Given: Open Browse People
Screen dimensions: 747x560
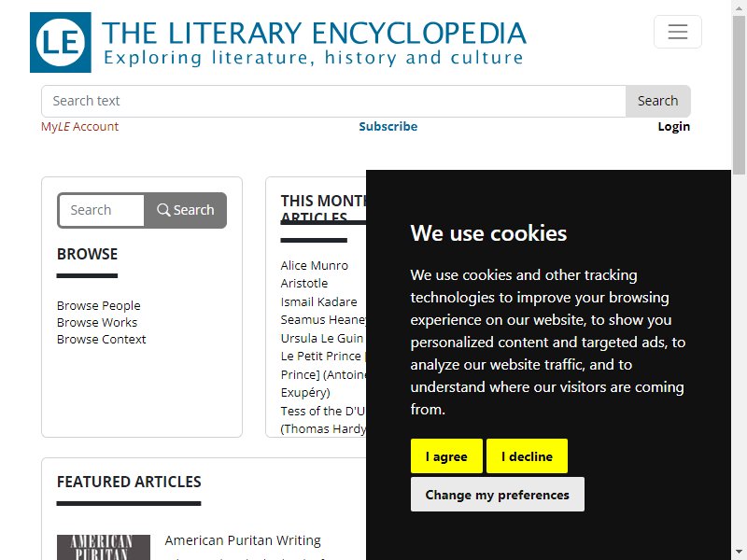Looking at the screenshot, I should pyautogui.click(x=99, y=306).
